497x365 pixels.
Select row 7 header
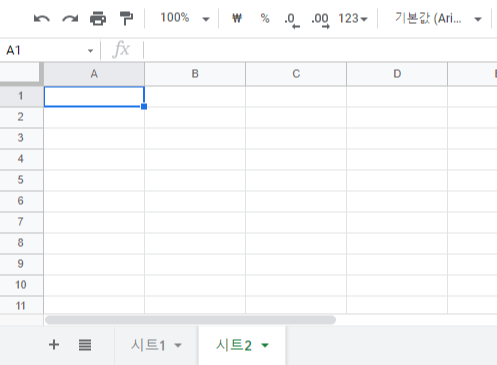pos(21,222)
